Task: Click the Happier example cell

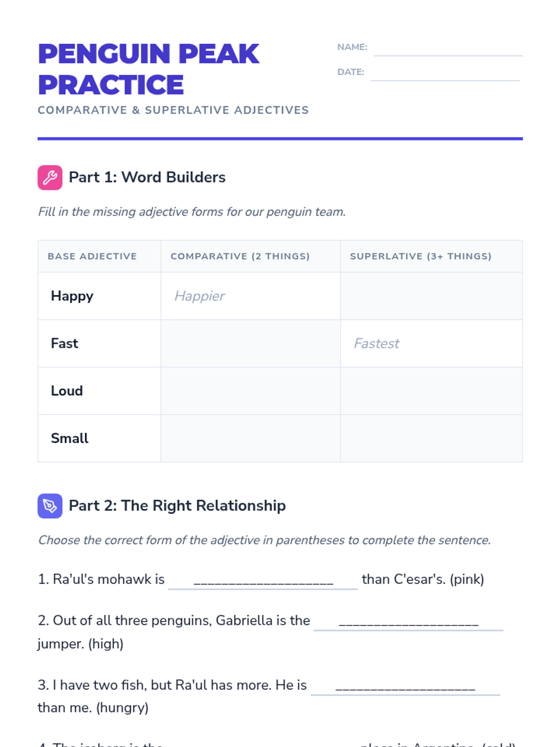Action: pyautogui.click(x=251, y=296)
